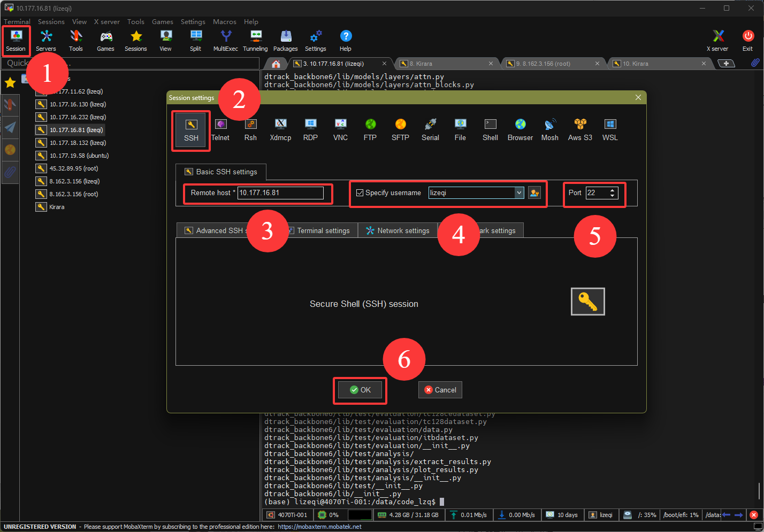Screen dimensions: 764x532
Task: Select the RDP session type
Action: (310, 130)
